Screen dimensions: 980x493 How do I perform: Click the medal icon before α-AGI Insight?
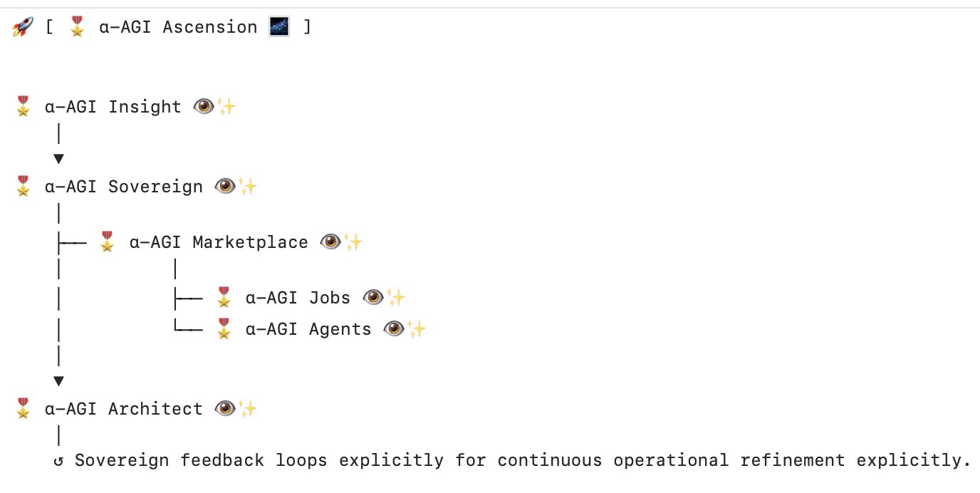[23, 107]
